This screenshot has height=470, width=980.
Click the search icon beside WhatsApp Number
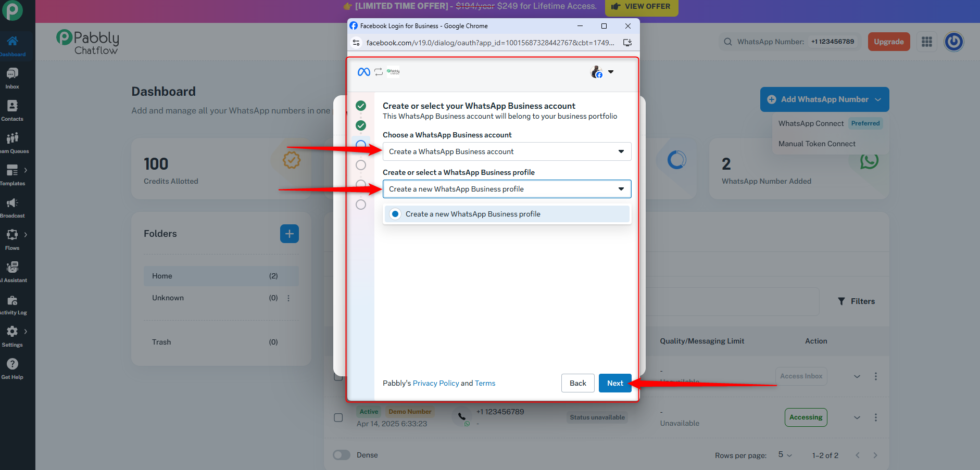(x=728, y=42)
